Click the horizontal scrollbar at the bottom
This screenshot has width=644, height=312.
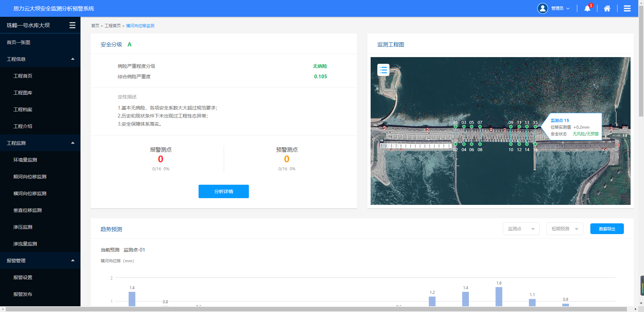point(316,309)
